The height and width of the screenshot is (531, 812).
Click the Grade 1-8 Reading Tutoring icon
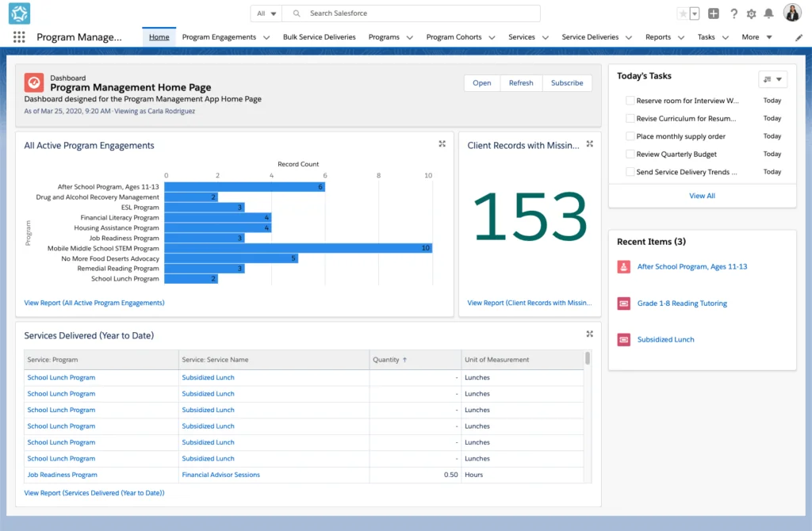pyautogui.click(x=624, y=304)
